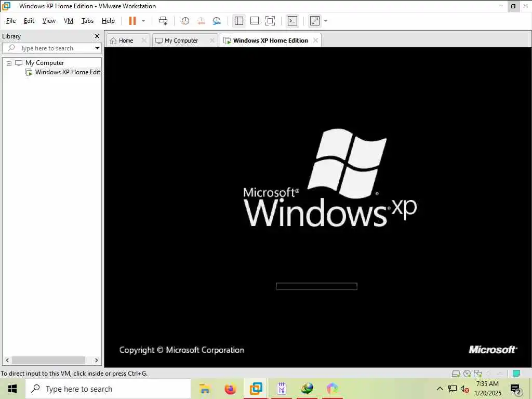532x399 pixels.
Task: Click the hard disk device status icon
Action: [456, 374]
